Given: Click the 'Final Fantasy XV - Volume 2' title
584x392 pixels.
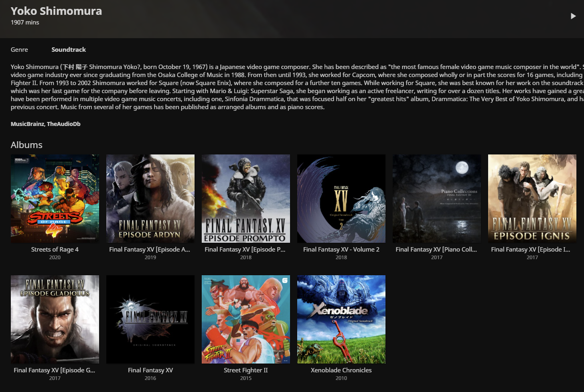Looking at the screenshot, I should pos(341,250).
